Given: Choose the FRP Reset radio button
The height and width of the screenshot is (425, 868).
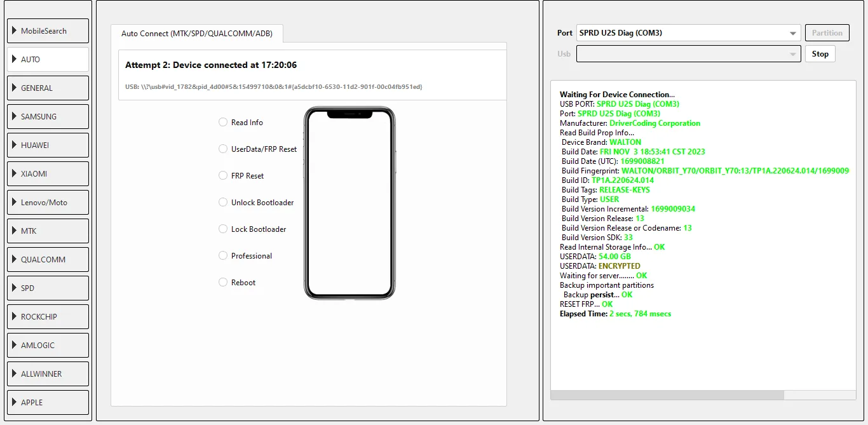Looking at the screenshot, I should click(x=223, y=176).
